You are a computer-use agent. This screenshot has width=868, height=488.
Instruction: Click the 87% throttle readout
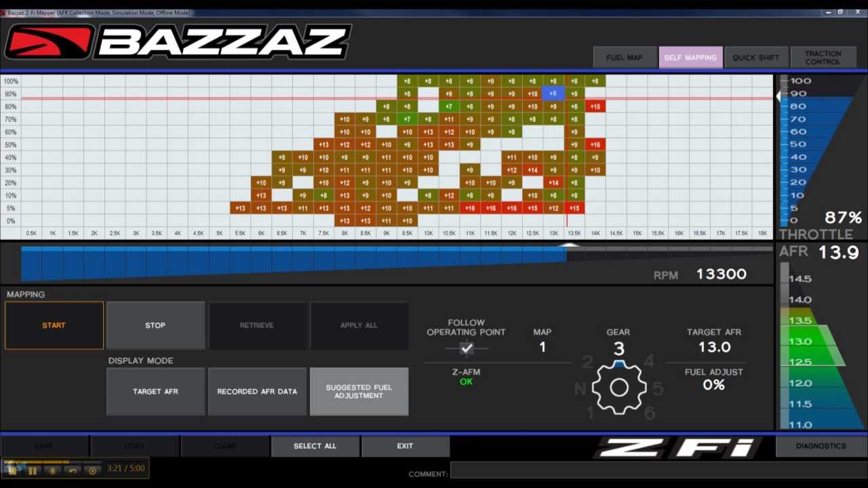843,218
